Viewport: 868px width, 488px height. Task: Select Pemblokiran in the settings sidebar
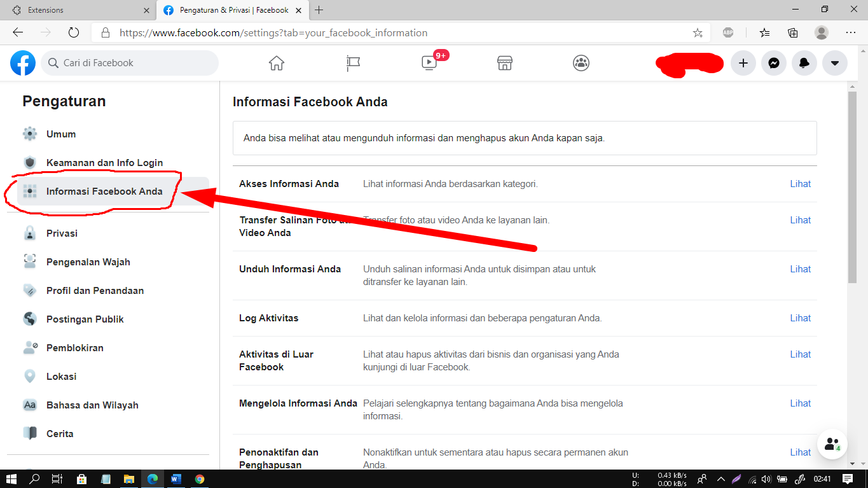pyautogui.click(x=76, y=347)
